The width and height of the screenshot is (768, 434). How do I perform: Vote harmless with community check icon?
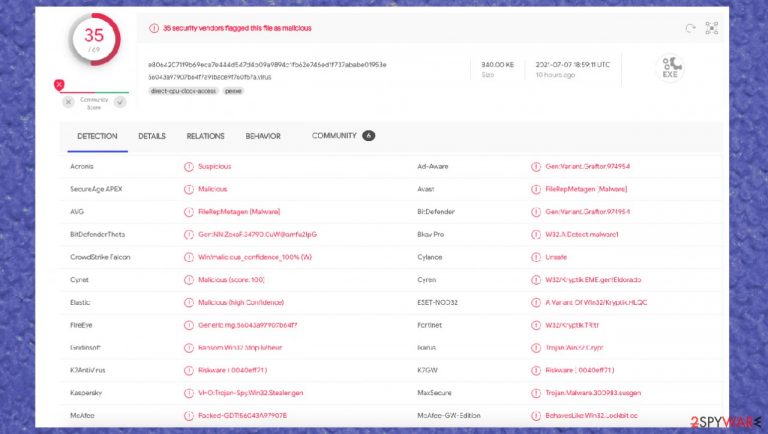click(120, 101)
